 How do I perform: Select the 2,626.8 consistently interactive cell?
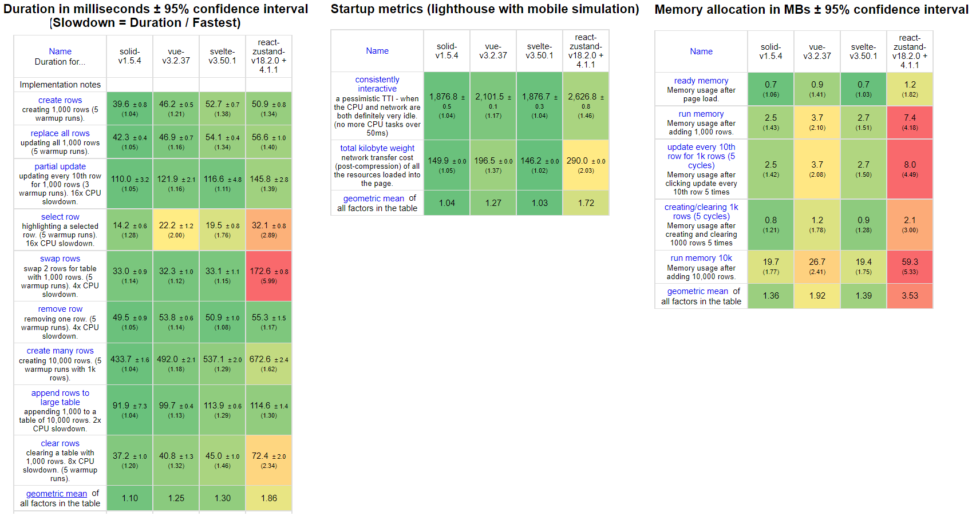pos(586,106)
